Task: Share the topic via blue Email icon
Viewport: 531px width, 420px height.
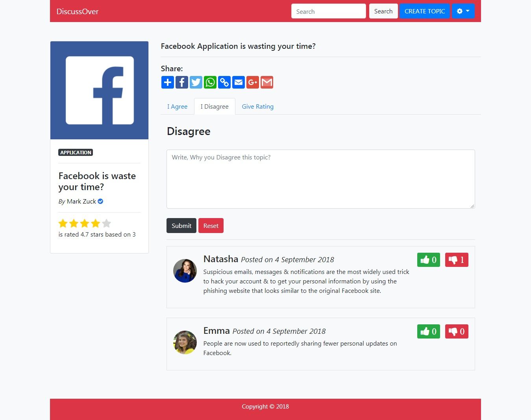Action: tap(239, 82)
